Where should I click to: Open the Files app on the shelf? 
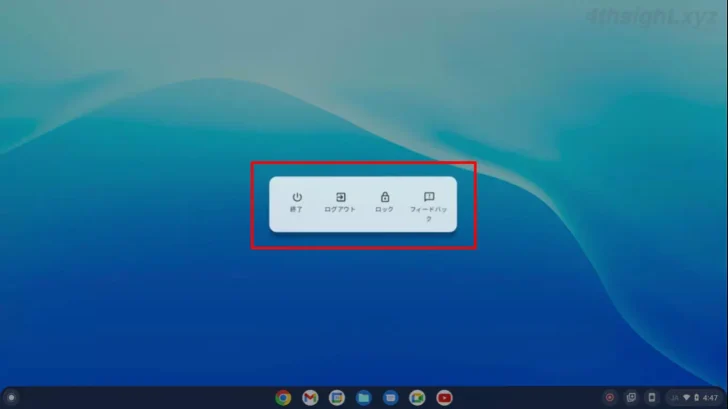364,398
